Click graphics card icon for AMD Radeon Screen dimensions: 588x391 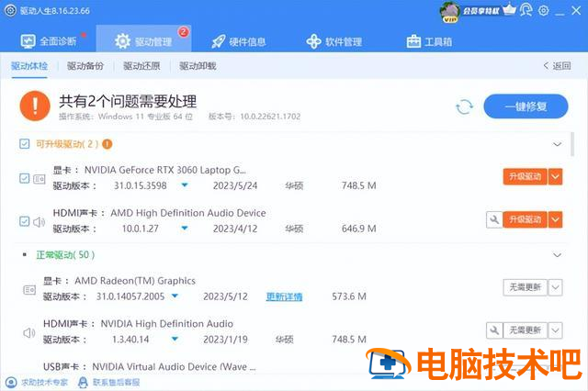[x=29, y=290]
